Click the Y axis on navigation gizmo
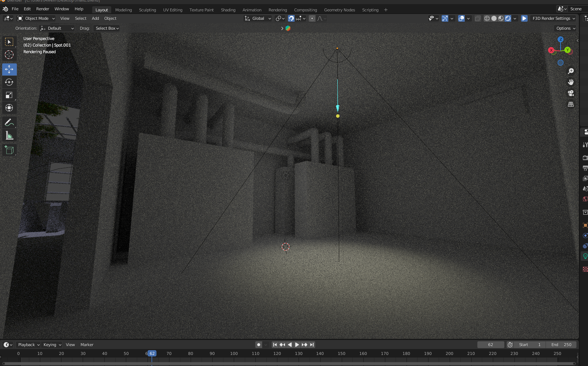 568,50
